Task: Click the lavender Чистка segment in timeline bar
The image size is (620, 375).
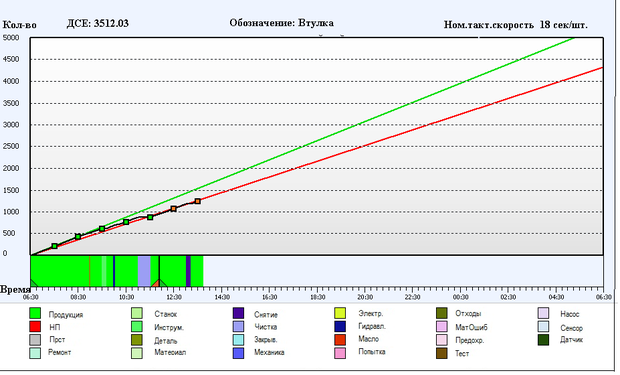Action: pyautogui.click(x=144, y=271)
